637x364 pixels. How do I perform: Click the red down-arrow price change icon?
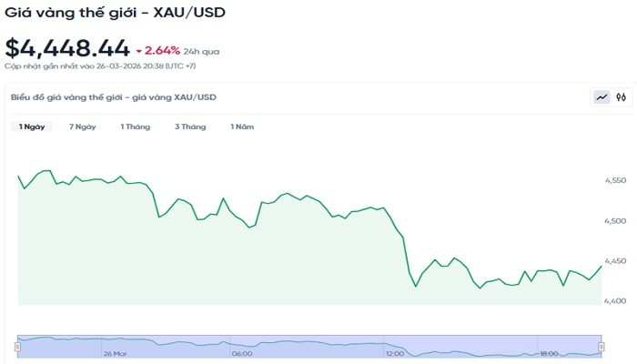click(136, 51)
